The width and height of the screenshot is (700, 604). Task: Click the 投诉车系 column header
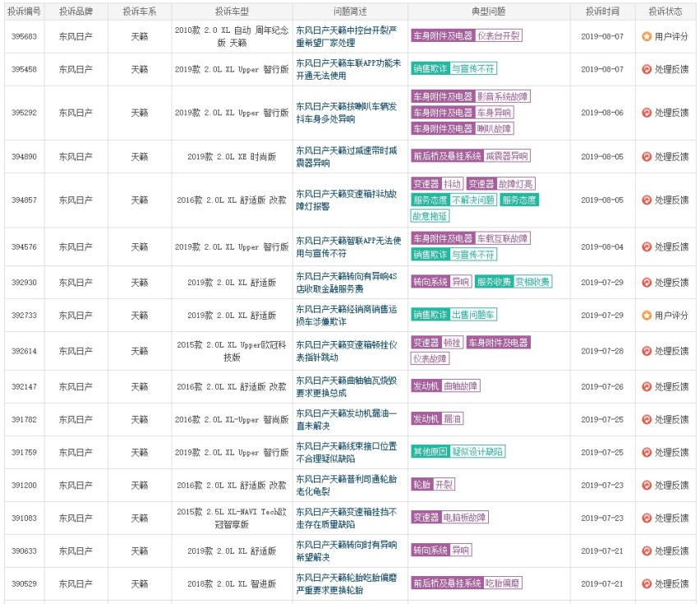[x=140, y=12]
